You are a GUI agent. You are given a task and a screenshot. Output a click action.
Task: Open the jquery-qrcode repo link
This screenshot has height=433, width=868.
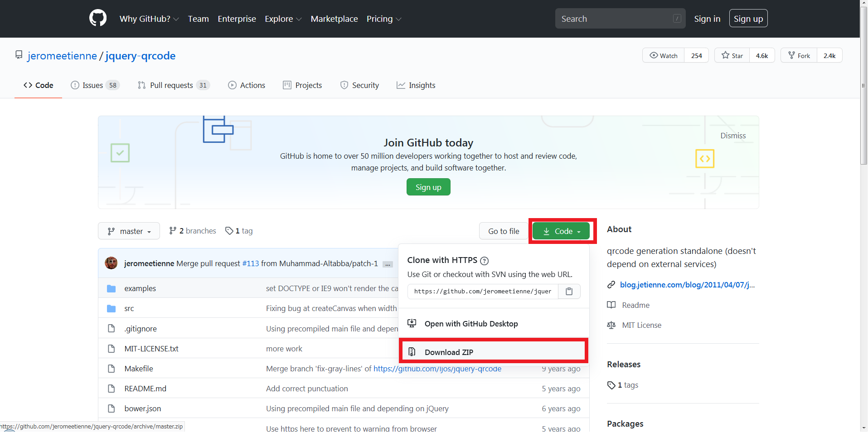141,55
